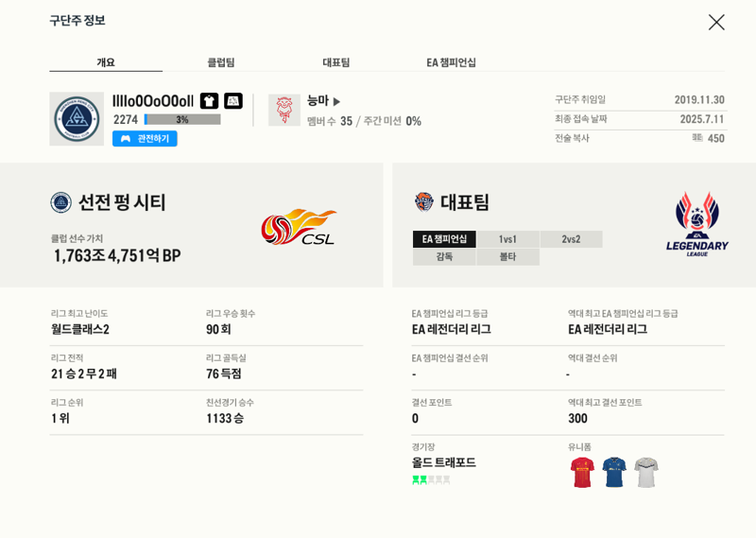Select the 감독 mode toggle
Image resolution: width=756 pixels, height=538 pixels.
(x=444, y=256)
